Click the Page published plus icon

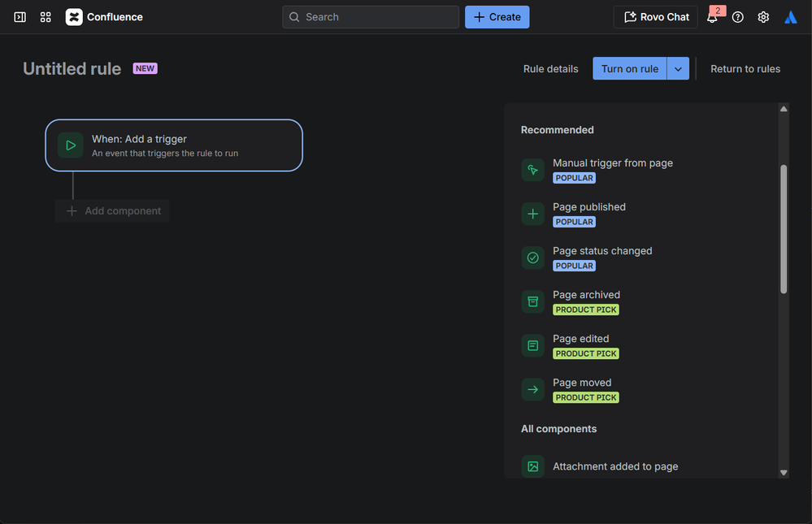click(533, 214)
